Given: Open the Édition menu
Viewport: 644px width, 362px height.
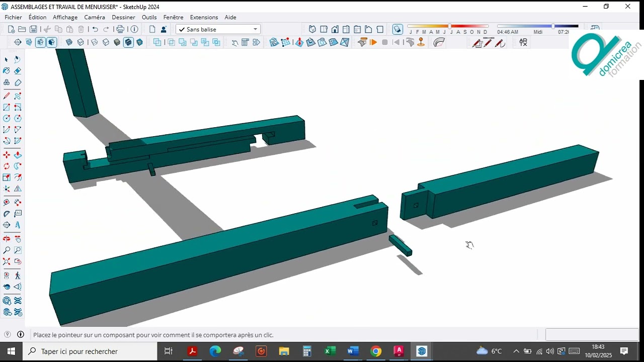Looking at the screenshot, I should pyautogui.click(x=38, y=17).
